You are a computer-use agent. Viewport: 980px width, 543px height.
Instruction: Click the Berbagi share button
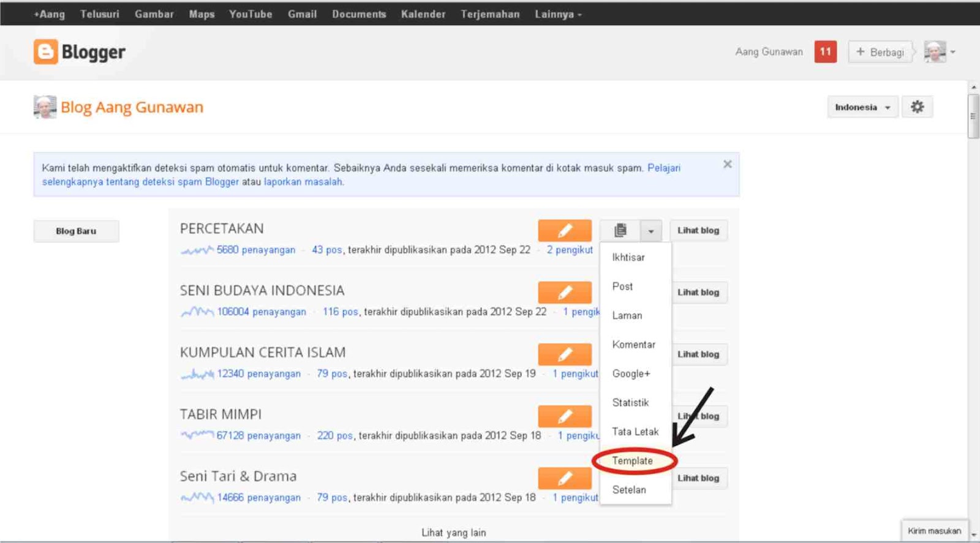[880, 52]
